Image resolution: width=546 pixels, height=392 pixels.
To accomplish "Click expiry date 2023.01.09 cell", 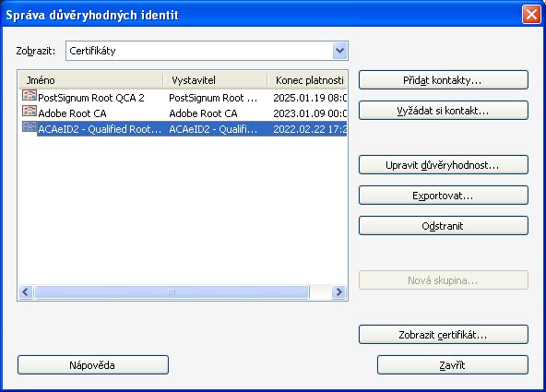I will (x=310, y=113).
